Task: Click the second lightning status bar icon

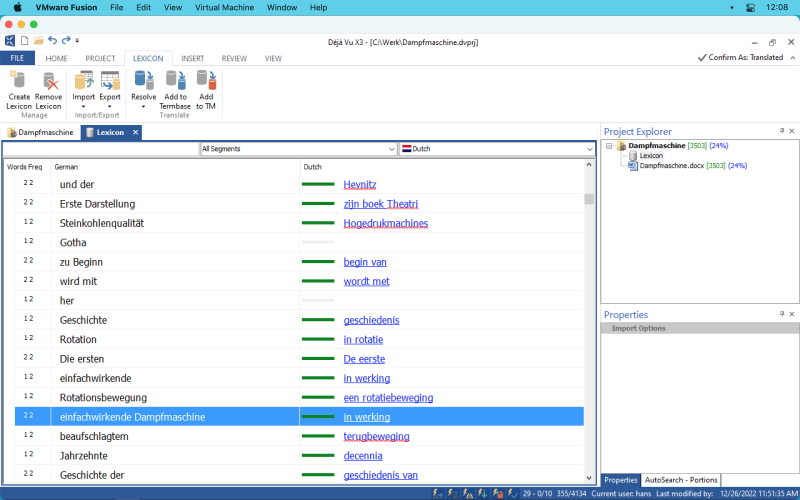Action: pyautogui.click(x=453, y=493)
